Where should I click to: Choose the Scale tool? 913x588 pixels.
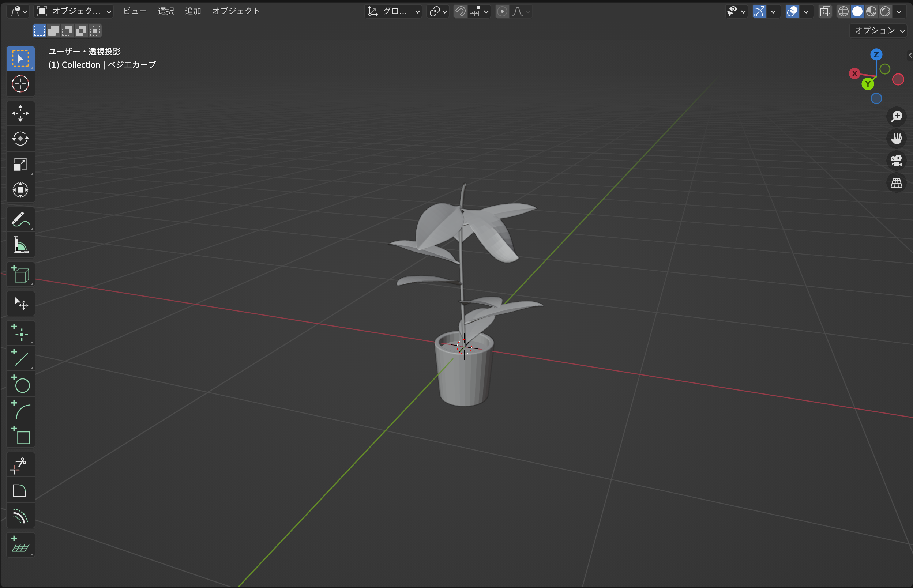[x=20, y=165]
